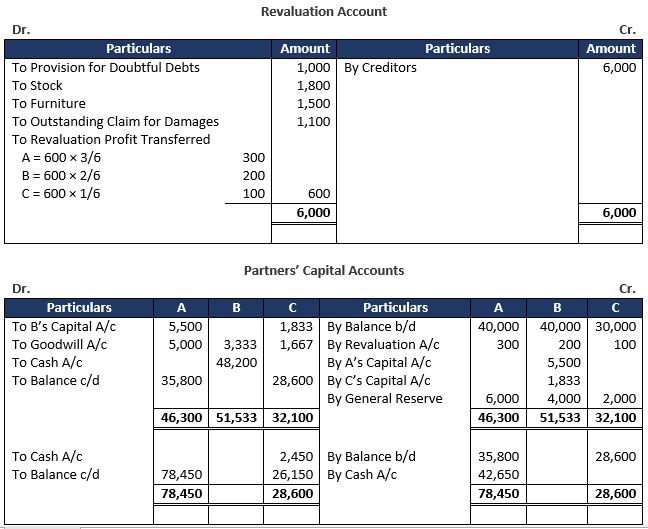
Task: Click 'By Creditors' entry
Action: (x=380, y=67)
